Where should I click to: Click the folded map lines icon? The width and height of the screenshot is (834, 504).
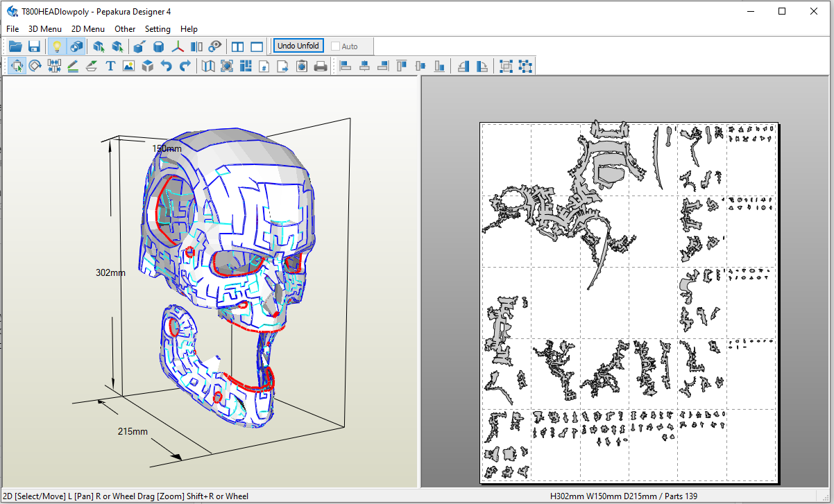coord(208,66)
